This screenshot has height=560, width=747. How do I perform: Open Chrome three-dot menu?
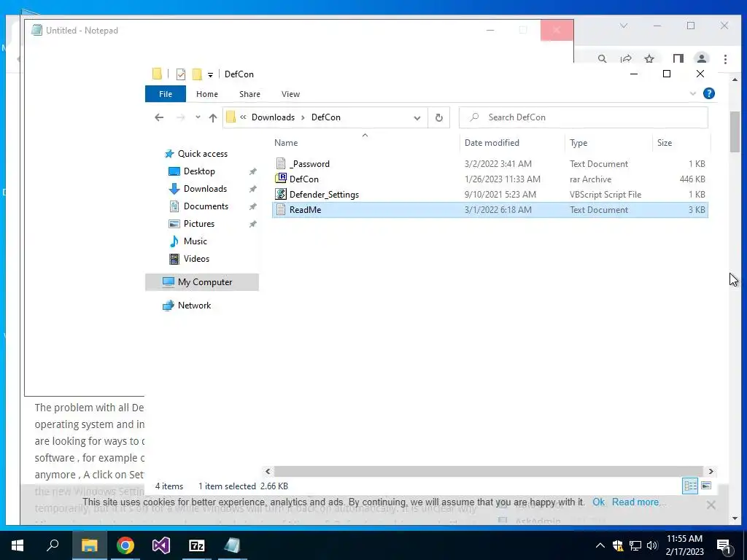pos(725,59)
